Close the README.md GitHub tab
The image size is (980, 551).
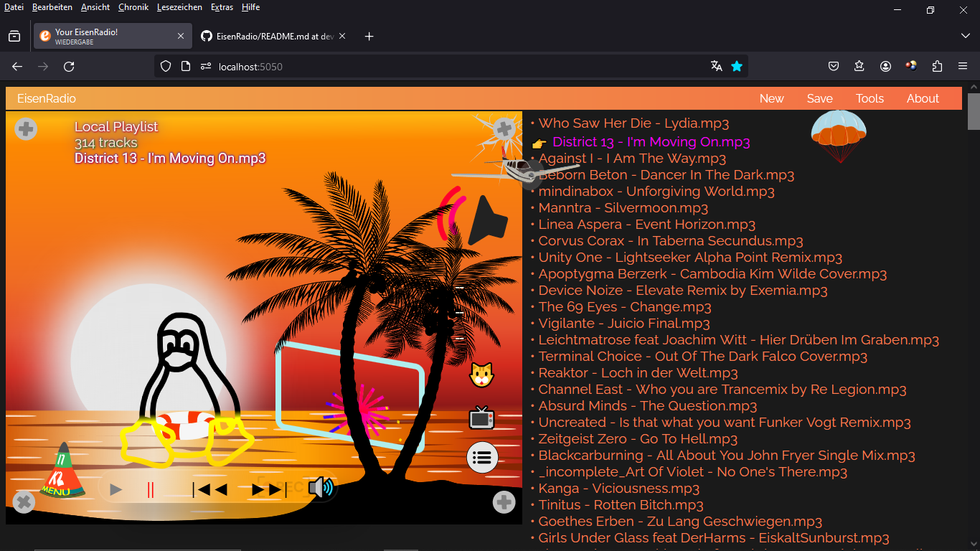(342, 36)
